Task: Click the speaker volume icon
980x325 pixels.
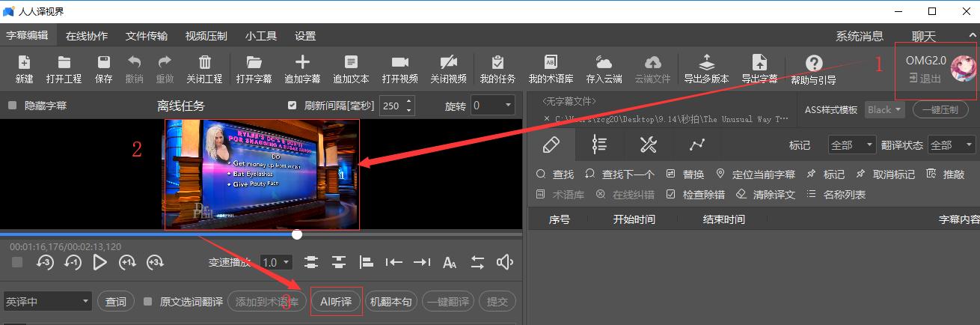Action: click(505, 262)
